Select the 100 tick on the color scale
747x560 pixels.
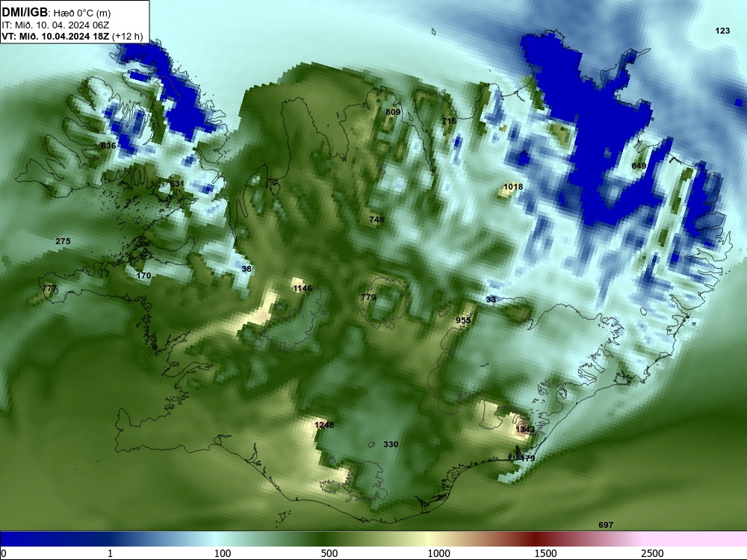coord(222,553)
